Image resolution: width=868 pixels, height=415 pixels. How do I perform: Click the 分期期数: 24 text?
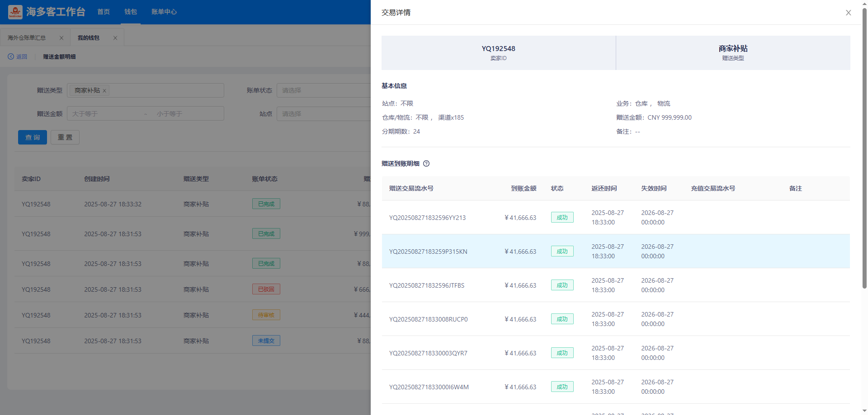pyautogui.click(x=401, y=131)
